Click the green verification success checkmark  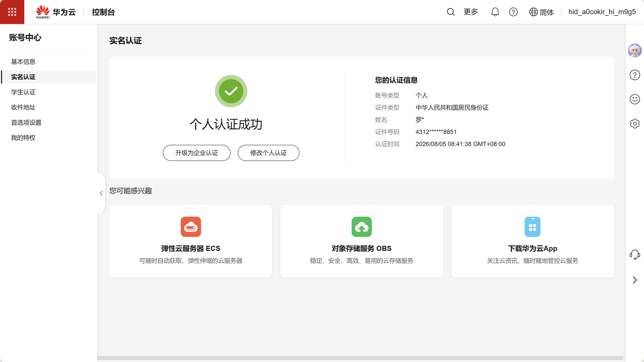(x=231, y=91)
